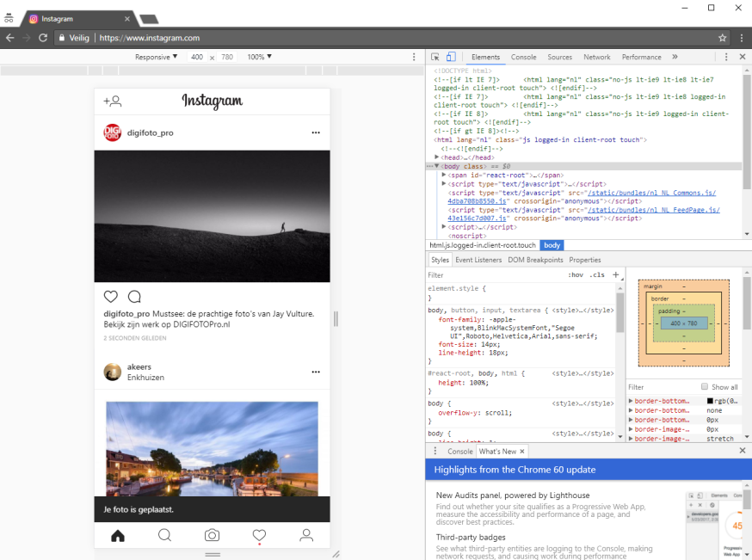This screenshot has width=752, height=560.
Task: Click Enkhuizen location link
Action: pos(145,378)
